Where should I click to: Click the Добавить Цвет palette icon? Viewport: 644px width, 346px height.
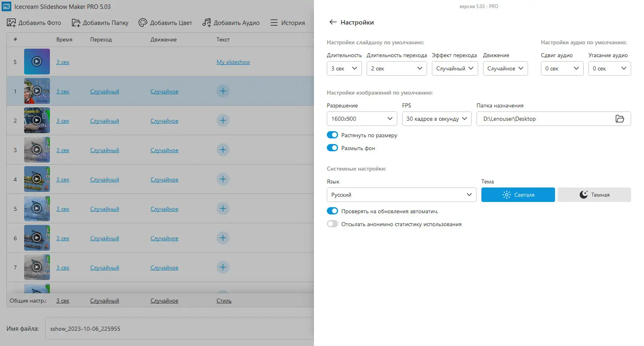143,23
